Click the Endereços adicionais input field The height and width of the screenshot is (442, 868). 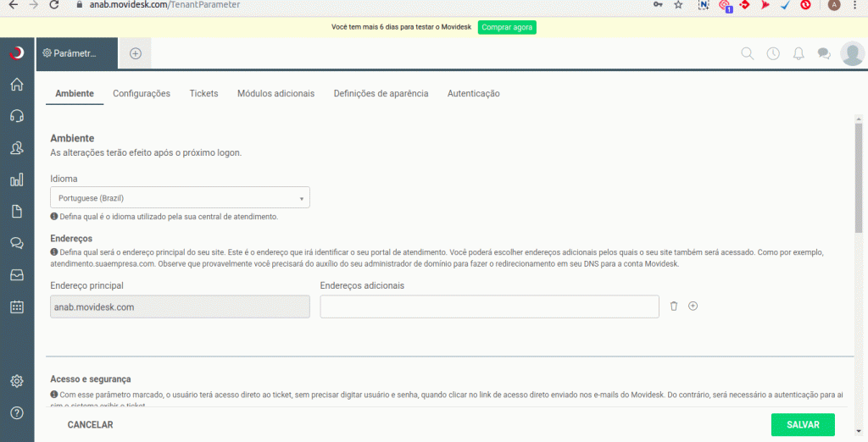pos(489,307)
